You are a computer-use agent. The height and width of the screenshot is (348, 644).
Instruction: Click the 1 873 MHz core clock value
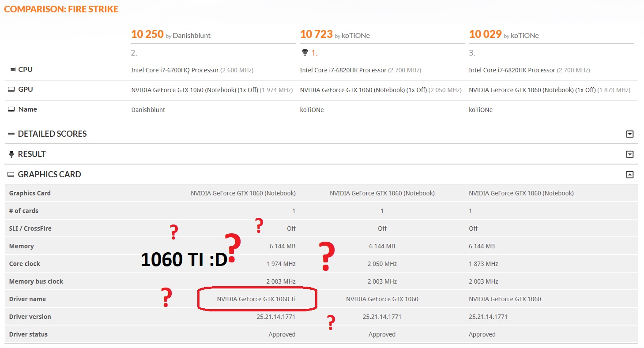point(483,264)
